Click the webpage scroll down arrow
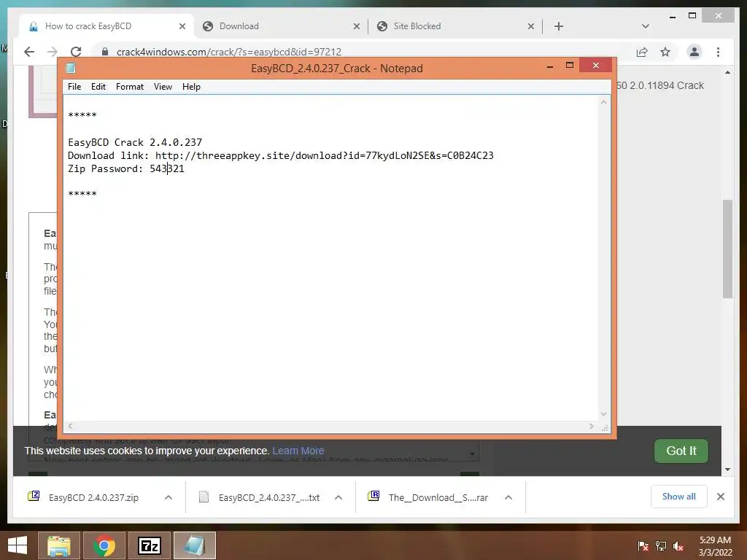The width and height of the screenshot is (747, 560). [x=727, y=470]
